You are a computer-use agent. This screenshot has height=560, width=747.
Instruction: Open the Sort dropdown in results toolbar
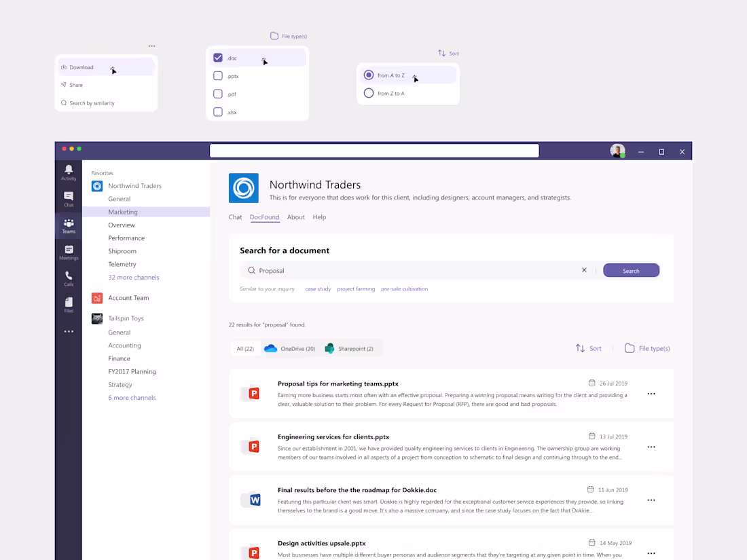coord(588,349)
